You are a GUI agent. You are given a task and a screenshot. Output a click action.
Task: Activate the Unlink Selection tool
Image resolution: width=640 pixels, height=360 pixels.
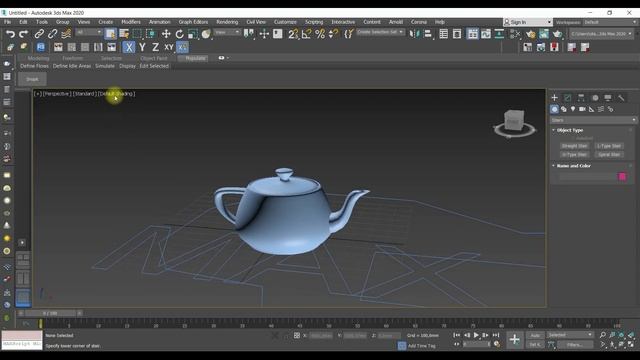52,34
